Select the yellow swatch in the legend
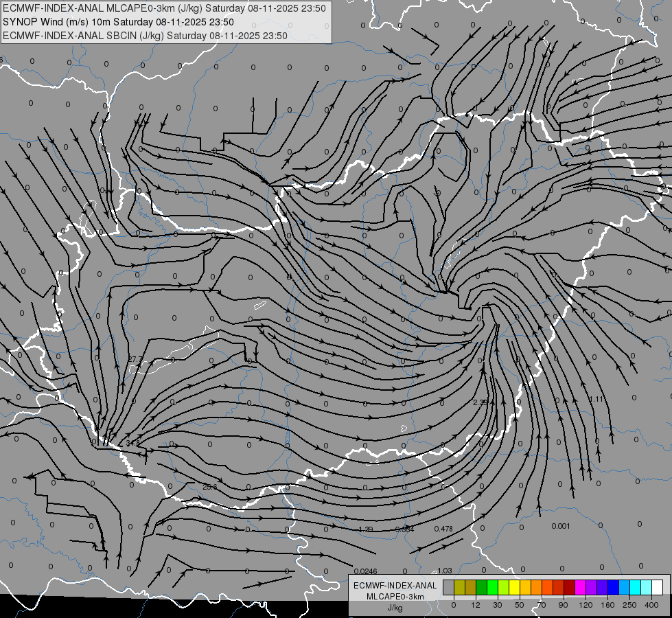Image resolution: width=672 pixels, height=618 pixels. tap(515, 587)
